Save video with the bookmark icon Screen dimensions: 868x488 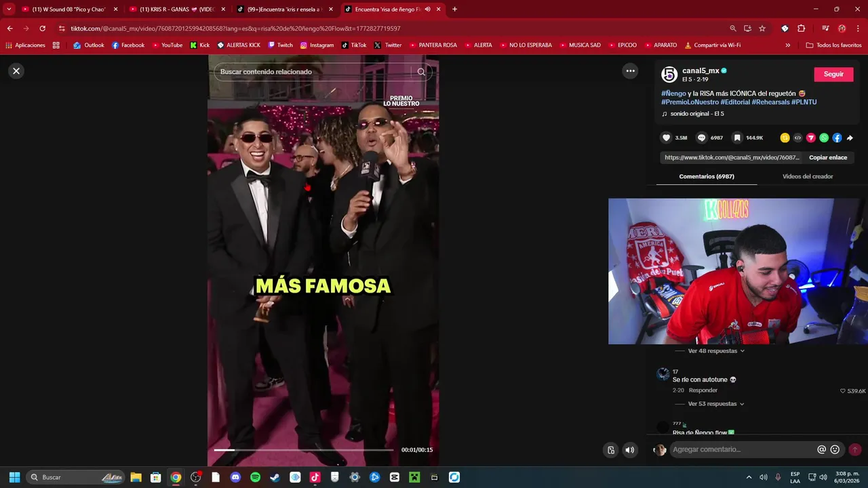point(737,138)
